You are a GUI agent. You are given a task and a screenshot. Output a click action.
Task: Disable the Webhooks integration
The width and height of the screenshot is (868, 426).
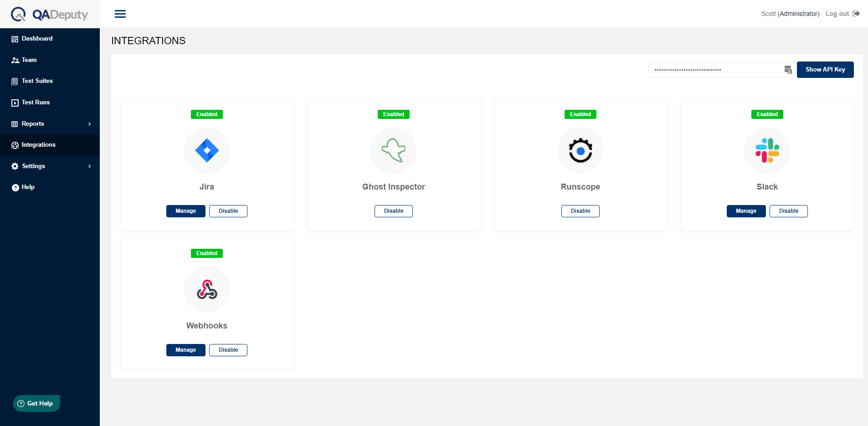[x=228, y=350]
